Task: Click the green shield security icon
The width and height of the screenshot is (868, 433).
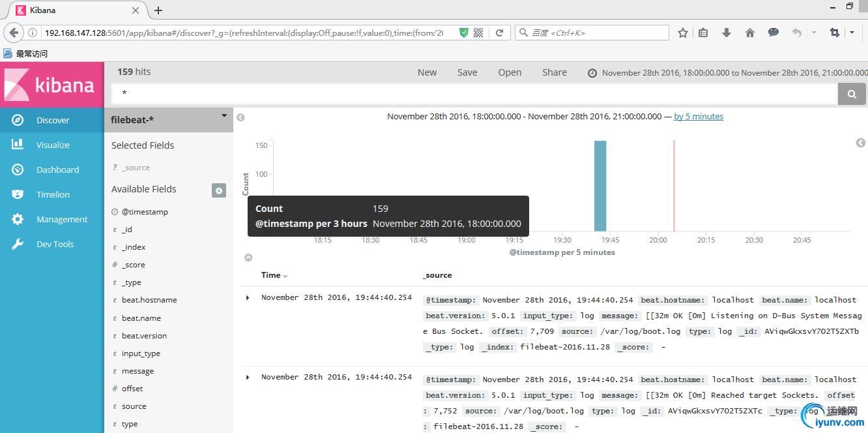Action: click(464, 33)
